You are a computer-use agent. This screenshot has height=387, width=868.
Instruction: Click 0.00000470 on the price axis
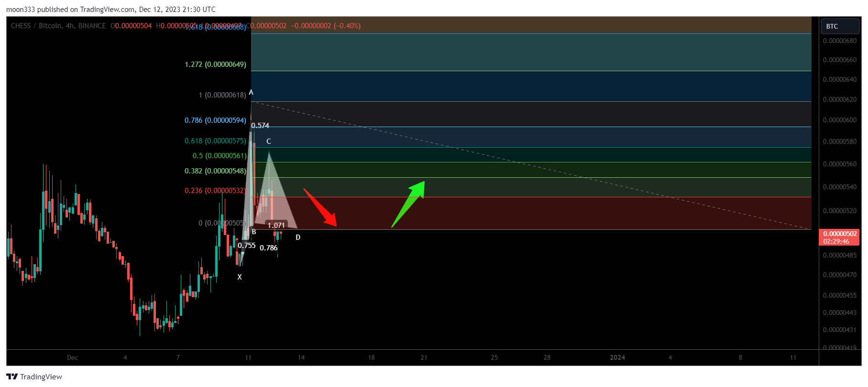pos(840,275)
